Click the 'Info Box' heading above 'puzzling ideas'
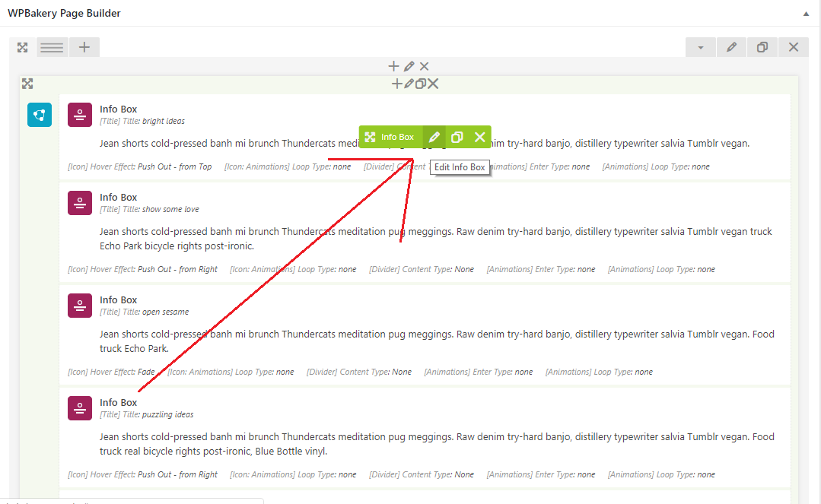The image size is (821, 504). [x=119, y=402]
